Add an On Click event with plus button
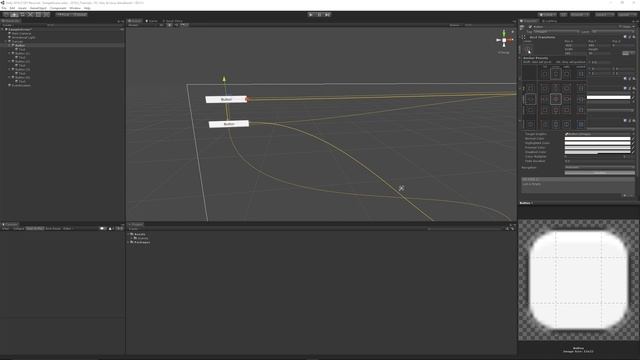 (x=625, y=196)
